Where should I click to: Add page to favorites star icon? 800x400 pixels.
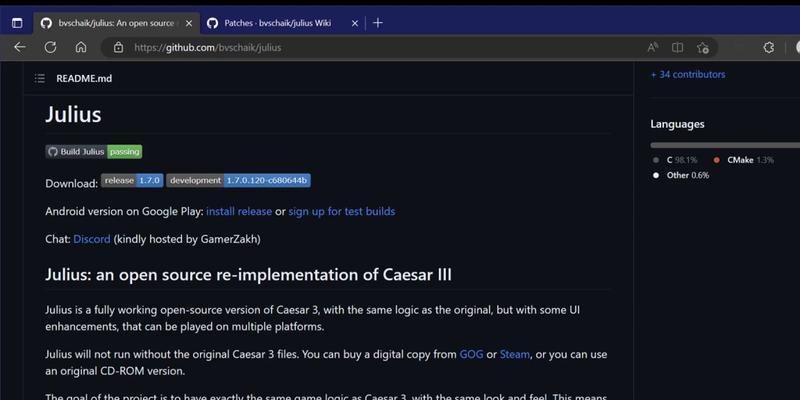[x=703, y=47]
